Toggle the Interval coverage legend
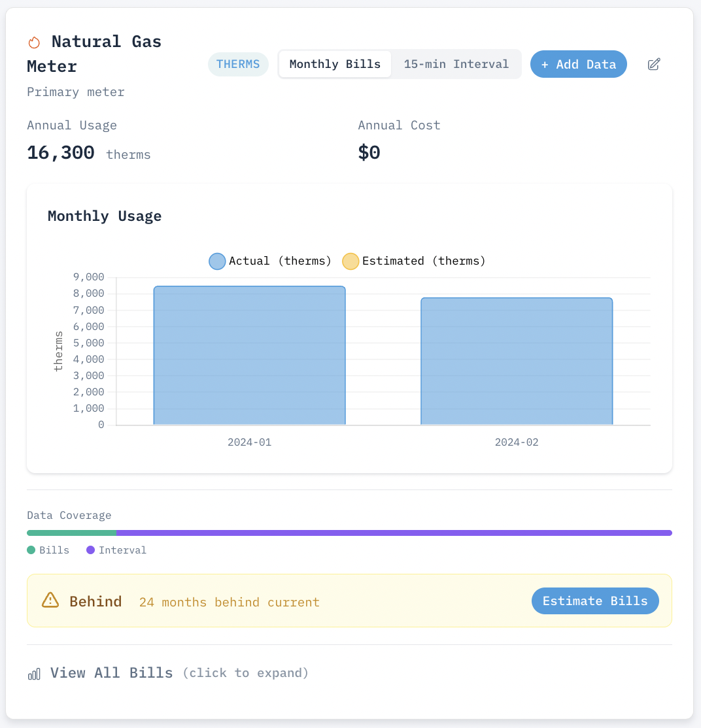Screen dimensions: 701x728 coord(116,550)
